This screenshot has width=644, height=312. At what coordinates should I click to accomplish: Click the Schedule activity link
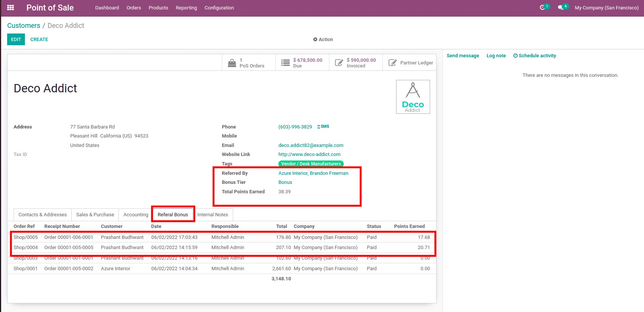pos(535,56)
